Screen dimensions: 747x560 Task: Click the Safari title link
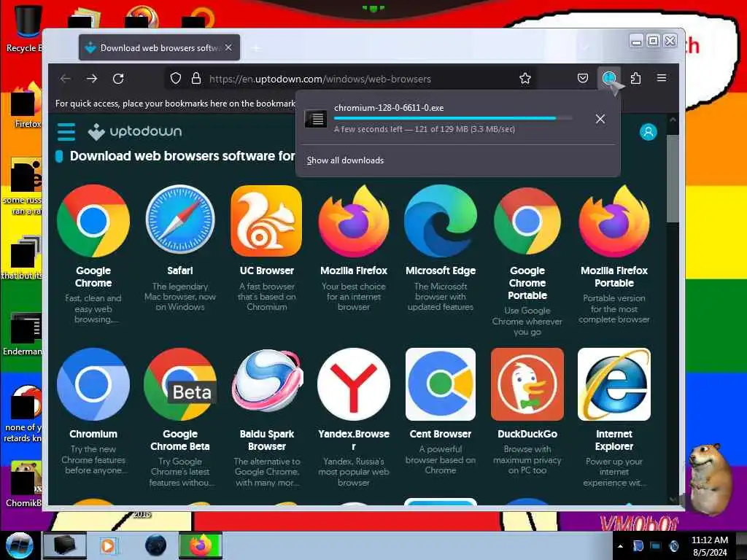[x=180, y=271]
